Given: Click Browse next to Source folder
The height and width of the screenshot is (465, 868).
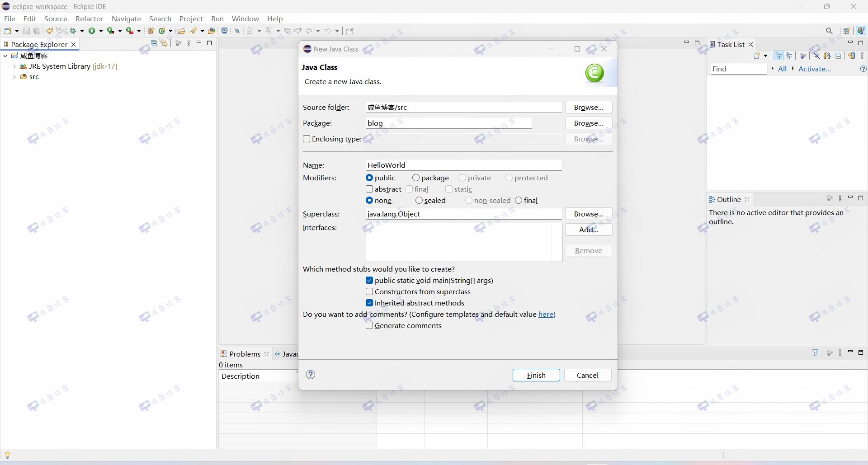Looking at the screenshot, I should (589, 107).
